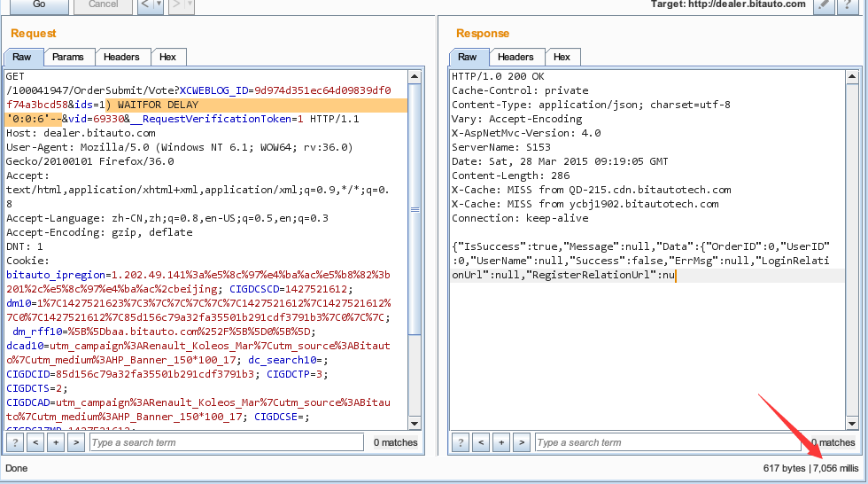Click the request pane scrollbar thumb
Image resolution: width=868 pixels, height=484 pixels.
coord(415,209)
